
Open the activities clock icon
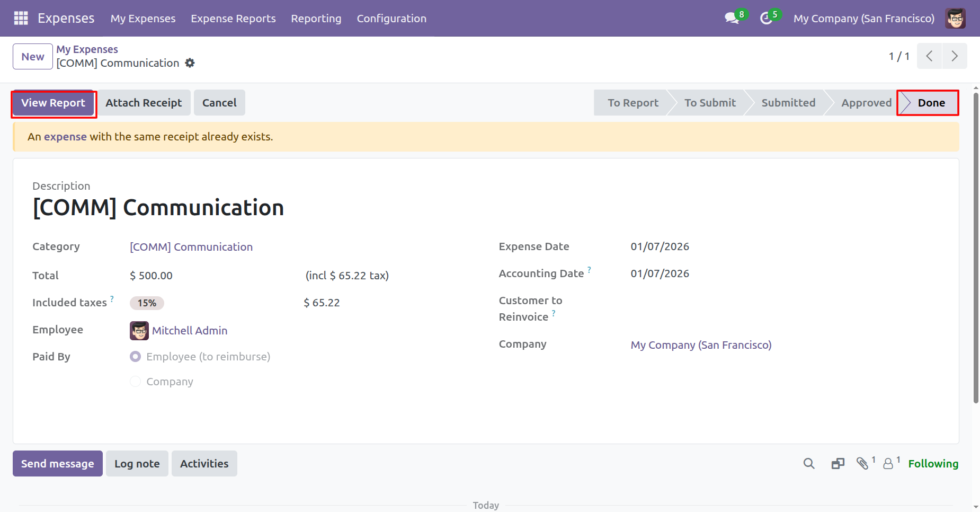(x=766, y=19)
